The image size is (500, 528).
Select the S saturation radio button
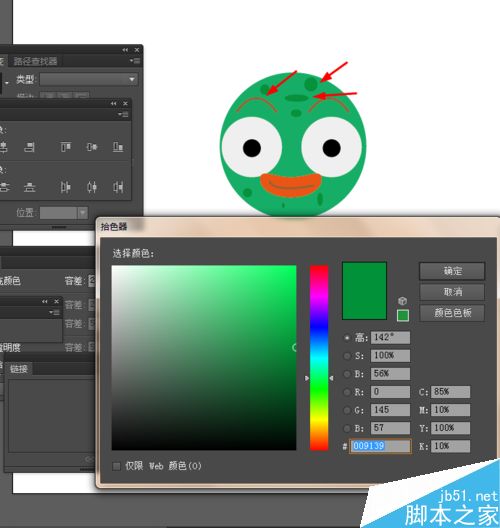[347, 356]
